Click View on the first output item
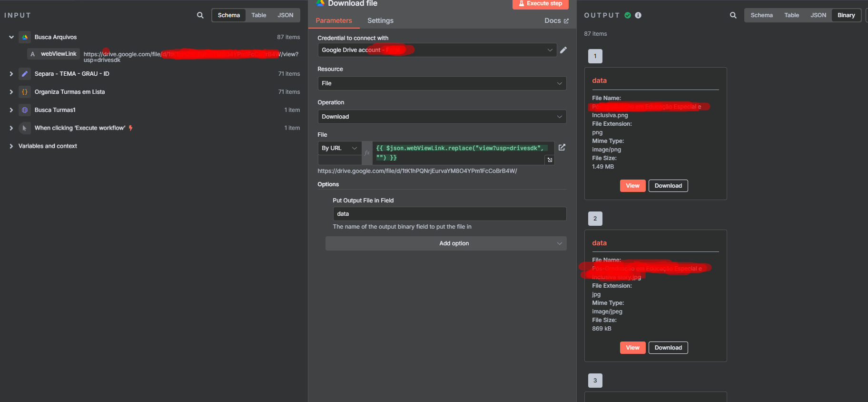This screenshot has width=868, height=402. 632,186
